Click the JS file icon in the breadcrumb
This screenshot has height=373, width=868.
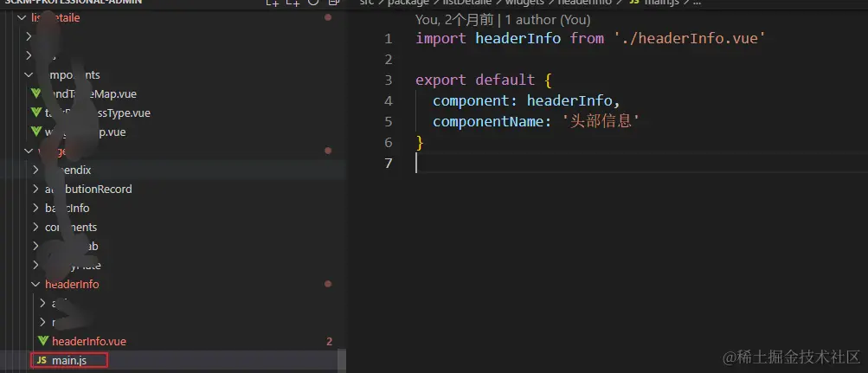[x=633, y=3]
